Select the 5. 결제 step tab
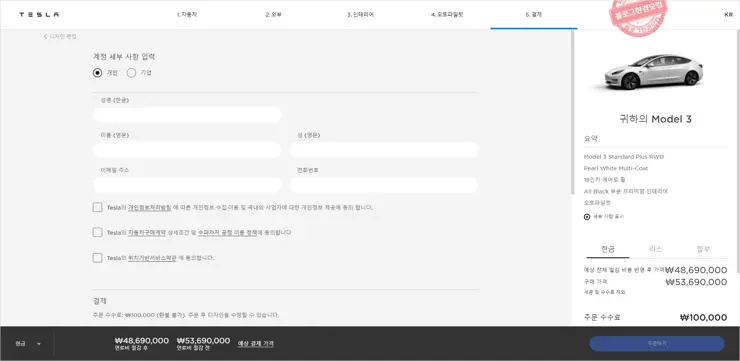 tap(534, 15)
